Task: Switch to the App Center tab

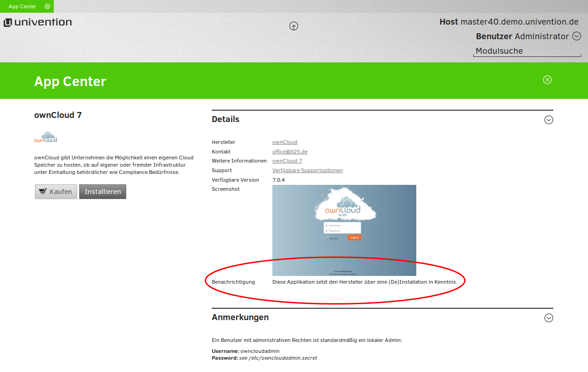Action: [22, 6]
